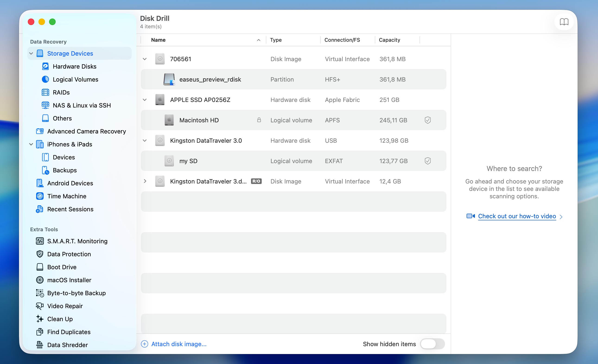Collapse the iPhones & iPads section
The width and height of the screenshot is (598, 364).
pyautogui.click(x=31, y=144)
